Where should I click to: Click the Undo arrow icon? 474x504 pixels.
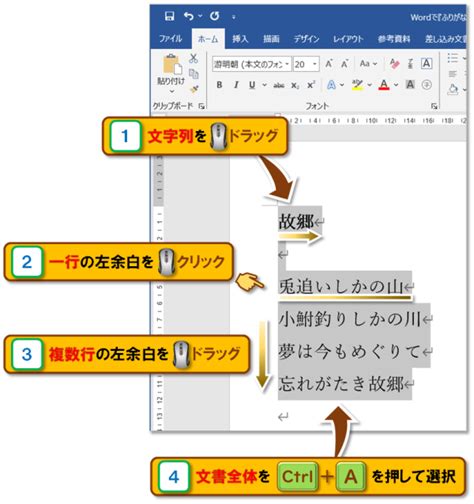pyautogui.click(x=189, y=16)
